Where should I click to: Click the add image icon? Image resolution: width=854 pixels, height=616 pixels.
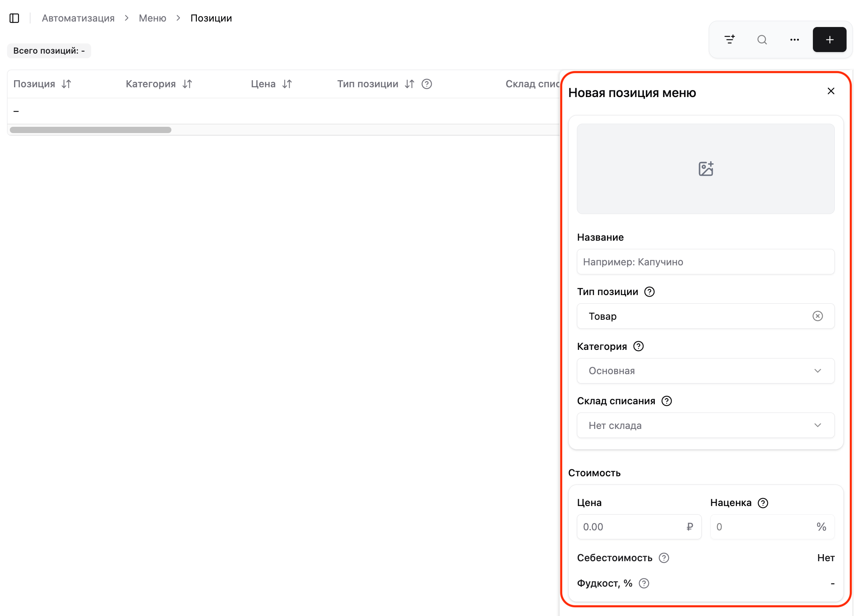pos(706,169)
